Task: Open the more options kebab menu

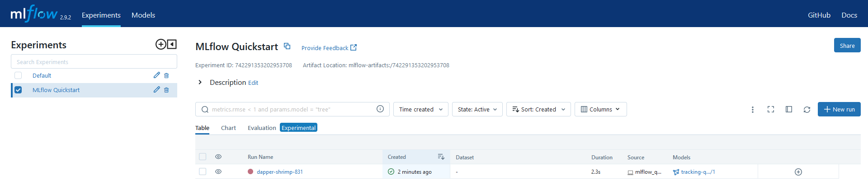Action: tap(753, 109)
